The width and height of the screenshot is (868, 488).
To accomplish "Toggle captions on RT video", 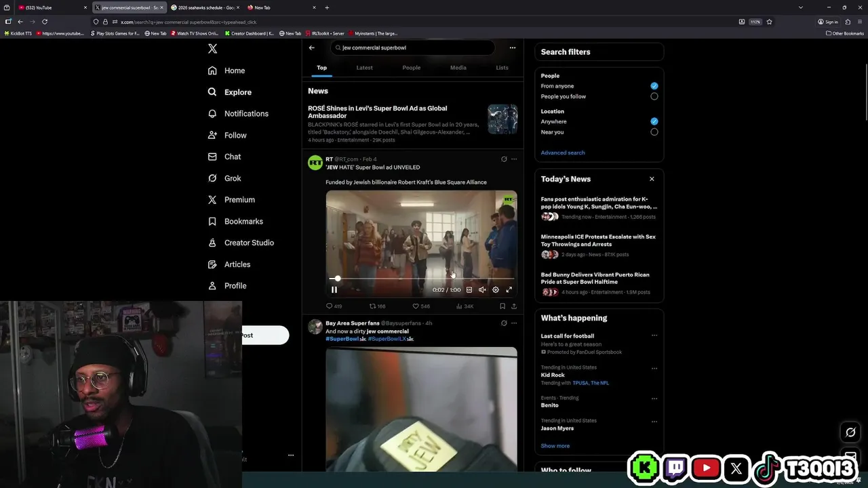I will [x=469, y=289].
